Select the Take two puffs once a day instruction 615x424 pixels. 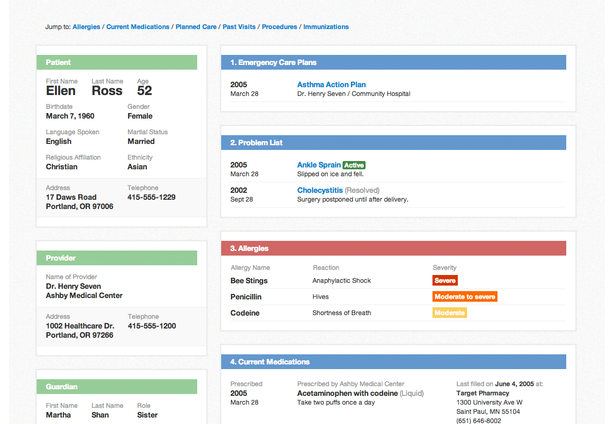point(336,402)
